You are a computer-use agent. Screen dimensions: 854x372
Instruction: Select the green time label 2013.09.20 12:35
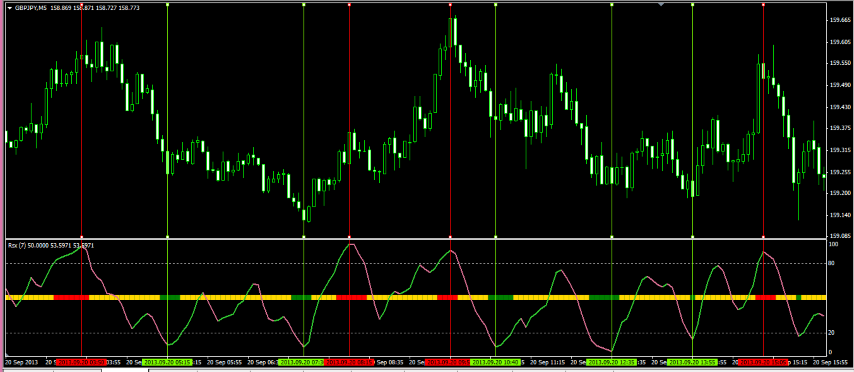pyautogui.click(x=611, y=362)
